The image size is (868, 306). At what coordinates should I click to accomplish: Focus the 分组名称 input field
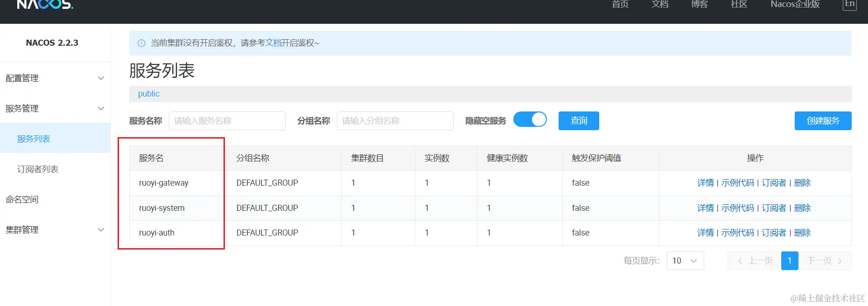tap(395, 121)
